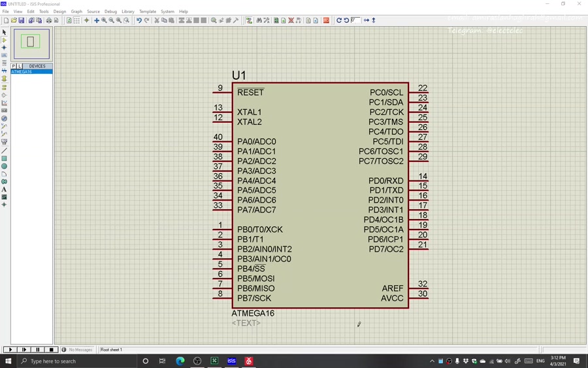Click the Undo icon in toolbar
588x368 pixels.
(x=139, y=20)
